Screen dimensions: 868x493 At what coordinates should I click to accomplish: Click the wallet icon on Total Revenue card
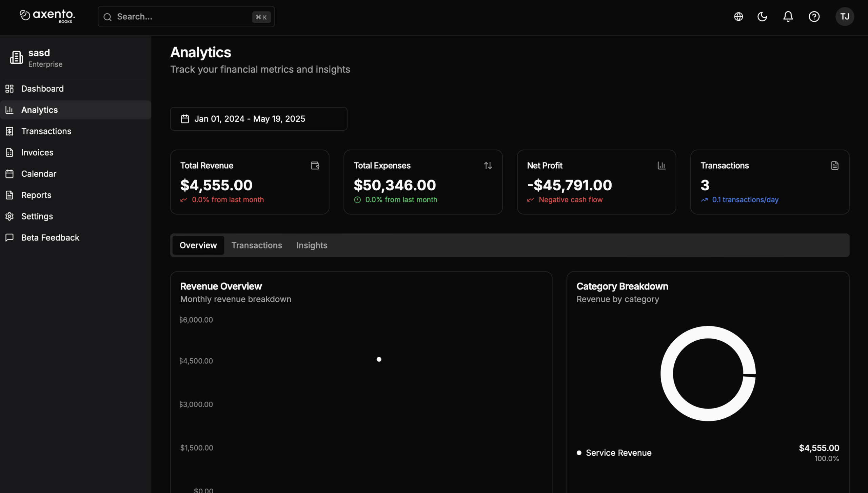coord(315,165)
